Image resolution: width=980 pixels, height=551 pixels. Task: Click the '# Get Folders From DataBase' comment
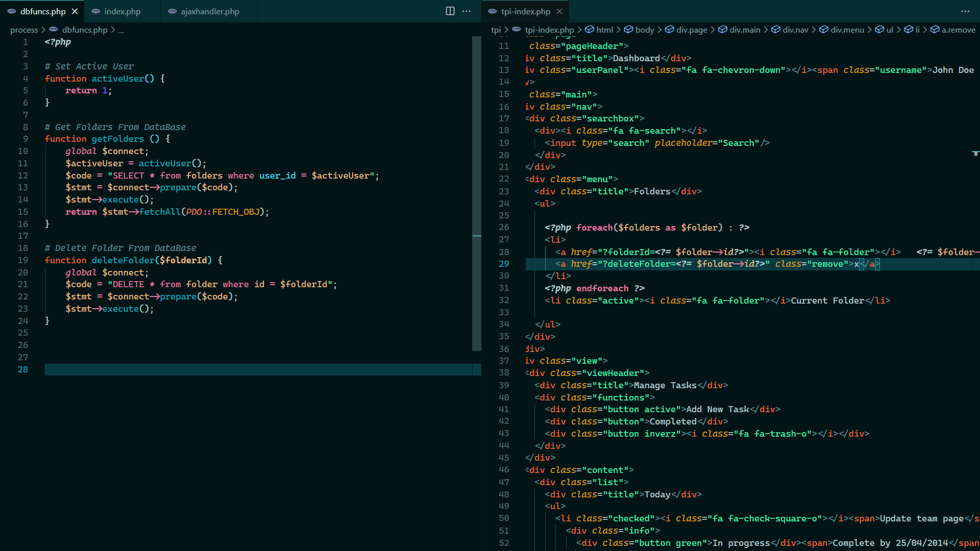click(115, 127)
